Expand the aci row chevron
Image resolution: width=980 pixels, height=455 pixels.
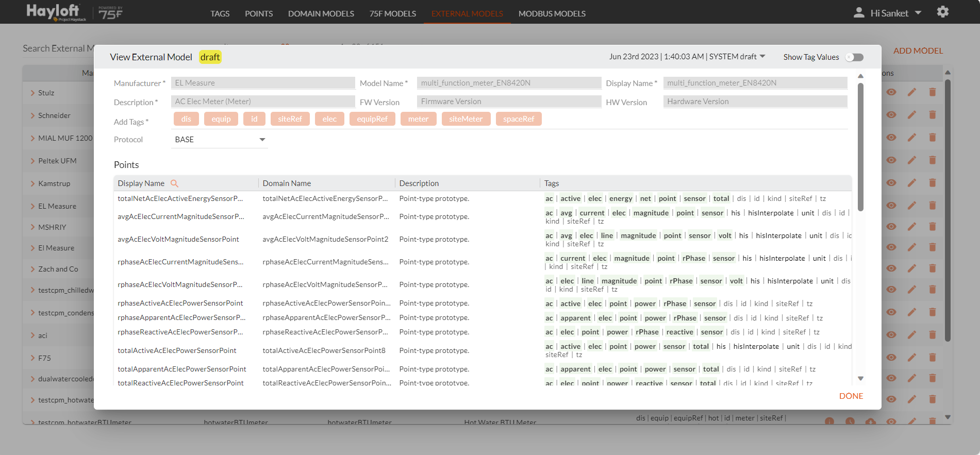32,335
